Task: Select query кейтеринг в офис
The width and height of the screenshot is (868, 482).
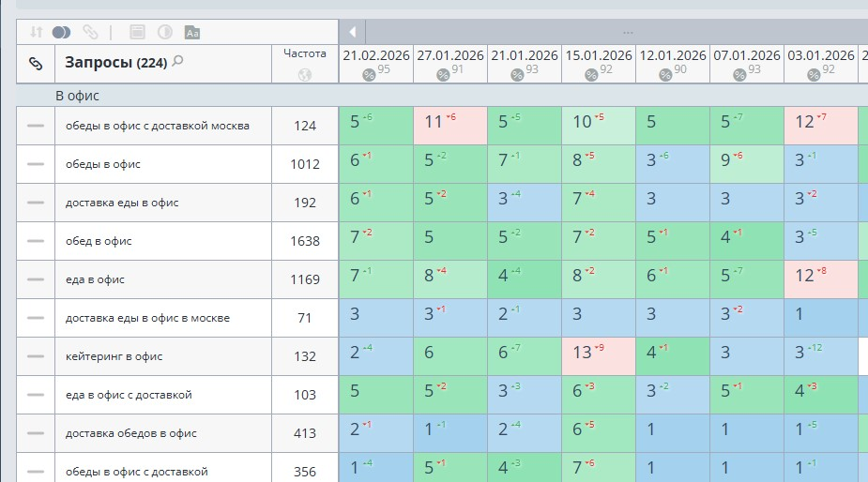Action: (114, 356)
